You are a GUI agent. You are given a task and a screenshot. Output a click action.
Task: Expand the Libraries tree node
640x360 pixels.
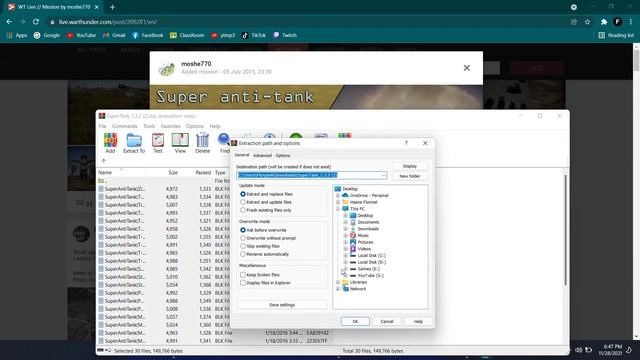[338, 282]
